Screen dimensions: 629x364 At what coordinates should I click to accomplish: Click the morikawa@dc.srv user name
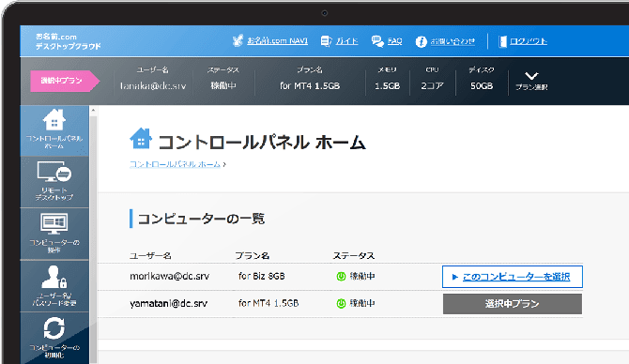(169, 276)
